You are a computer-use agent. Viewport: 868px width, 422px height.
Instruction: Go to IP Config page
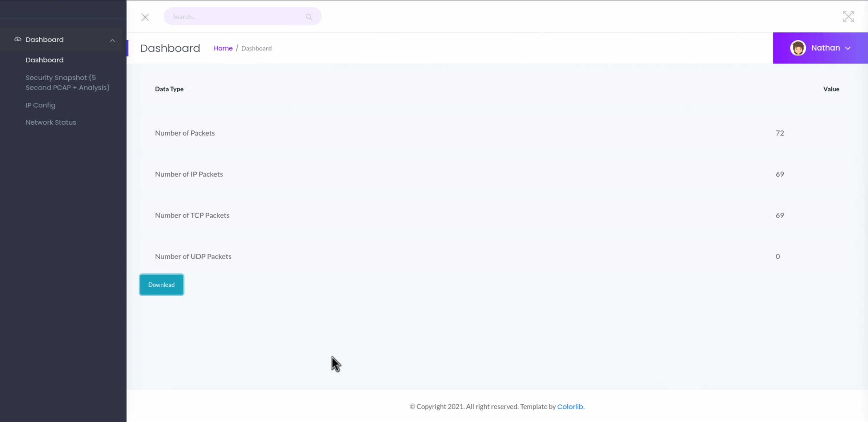point(40,105)
